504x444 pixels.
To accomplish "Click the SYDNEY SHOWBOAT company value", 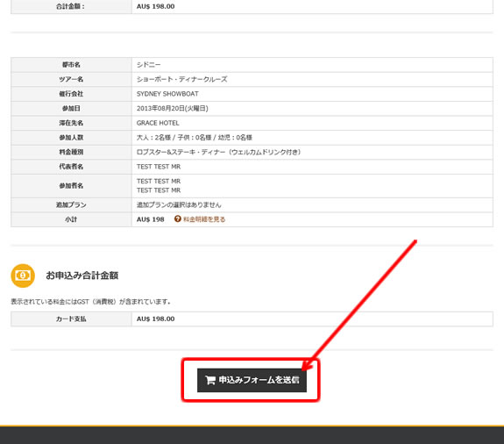I will point(167,94).
